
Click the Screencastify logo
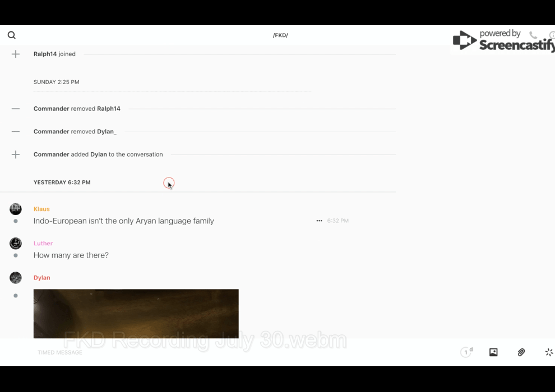click(503, 41)
